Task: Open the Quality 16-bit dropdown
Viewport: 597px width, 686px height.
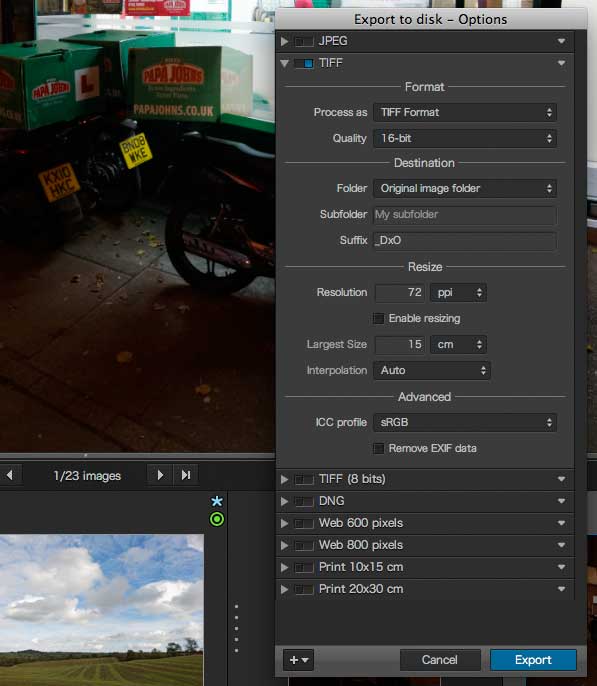Action: 464,138
